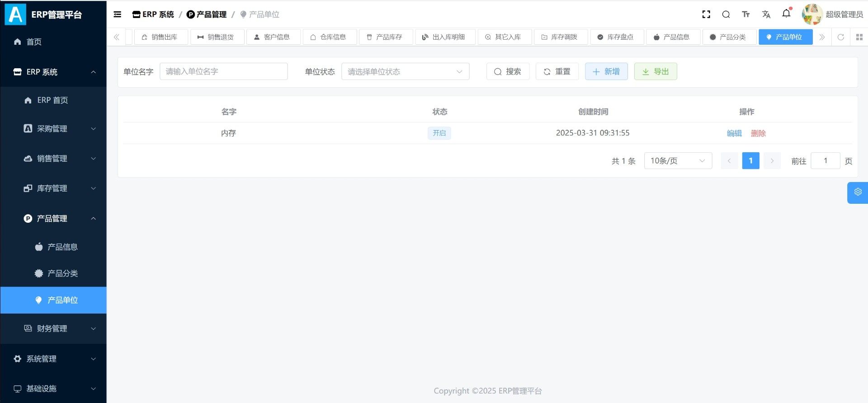868x403 pixels.
Task: Switch to the 库存盘点 tab
Action: (x=617, y=37)
